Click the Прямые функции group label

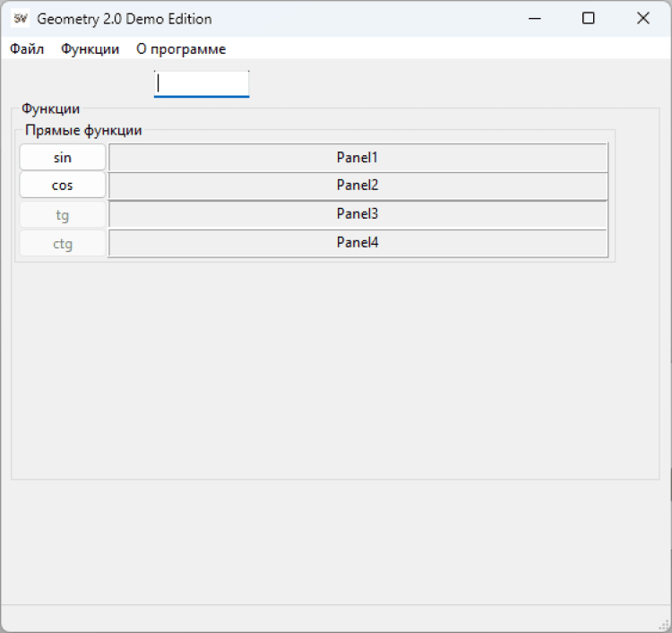click(83, 131)
